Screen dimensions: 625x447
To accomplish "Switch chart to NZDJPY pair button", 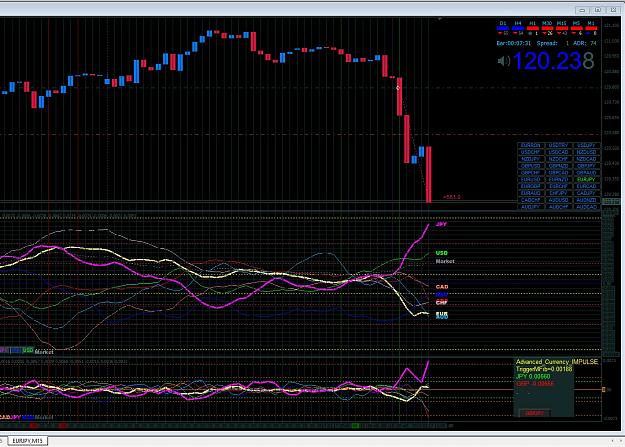I will [531, 159].
